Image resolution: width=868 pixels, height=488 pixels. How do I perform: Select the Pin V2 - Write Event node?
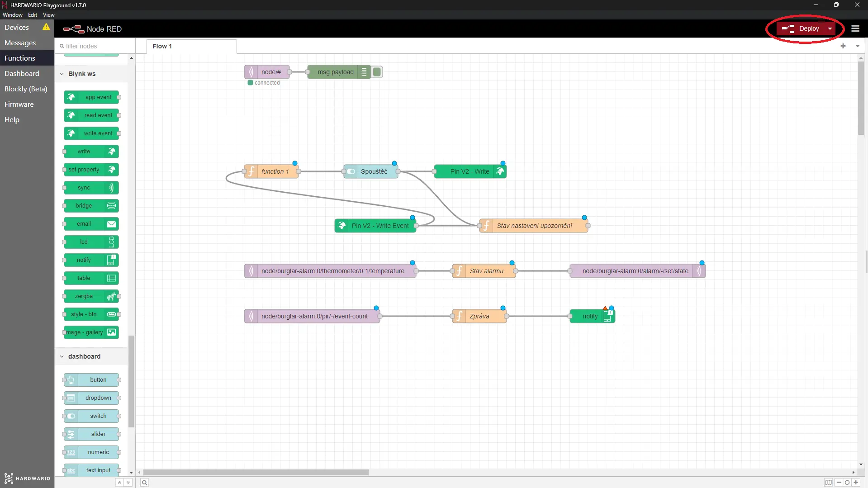click(375, 226)
